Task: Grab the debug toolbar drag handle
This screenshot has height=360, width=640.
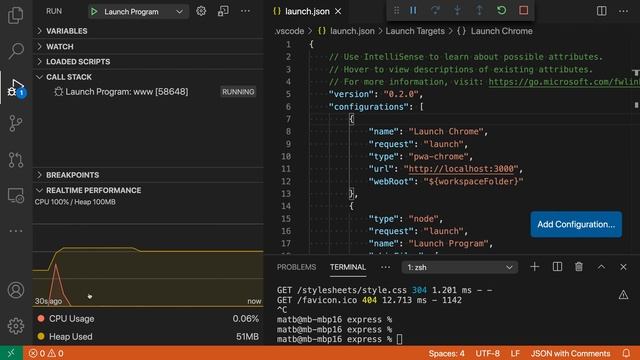Action: 396,10
